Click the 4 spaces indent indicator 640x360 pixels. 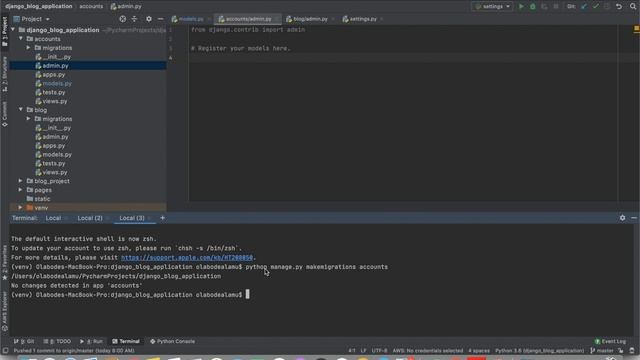pyautogui.click(x=479, y=351)
